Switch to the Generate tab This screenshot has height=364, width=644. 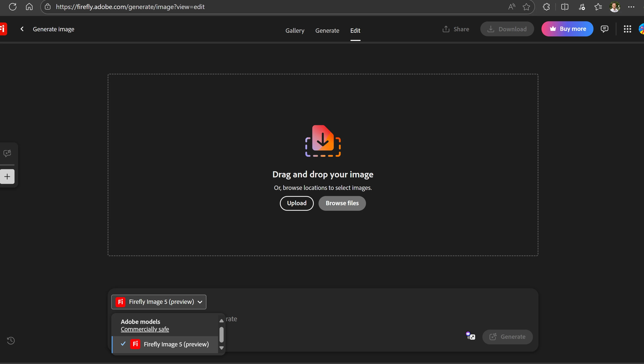[x=327, y=30]
